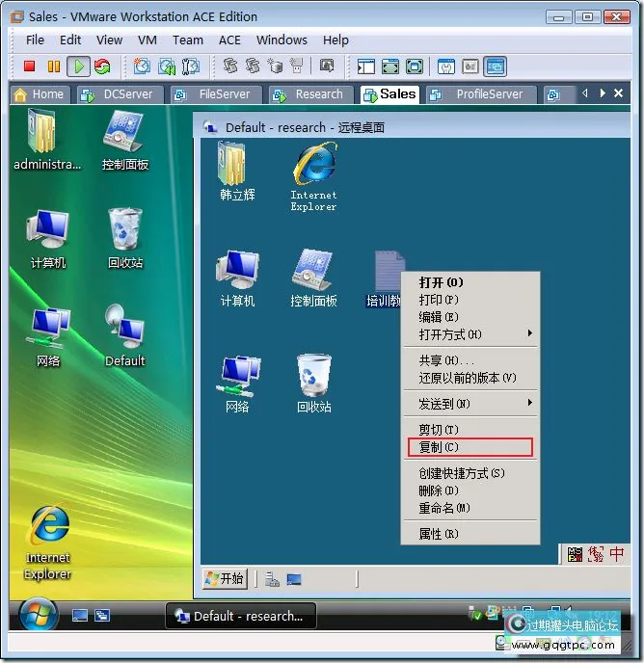Open the Windows menu
This screenshot has height=663, width=644.
click(282, 40)
